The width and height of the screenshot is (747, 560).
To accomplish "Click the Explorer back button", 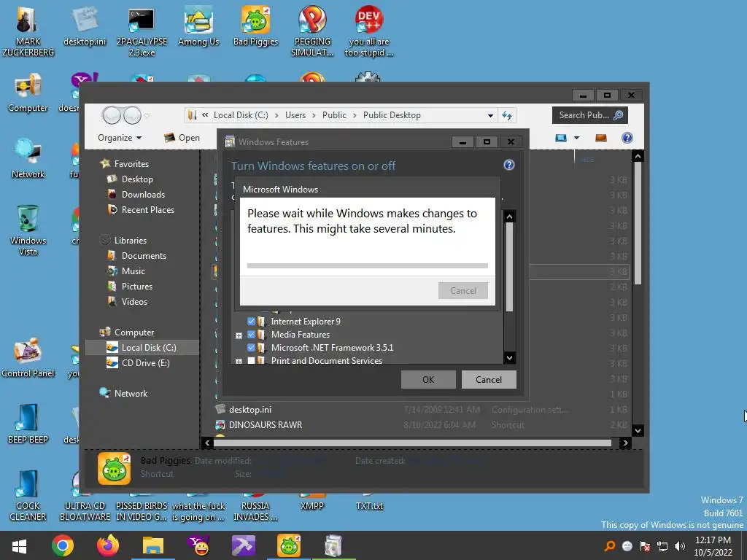I will [112, 115].
